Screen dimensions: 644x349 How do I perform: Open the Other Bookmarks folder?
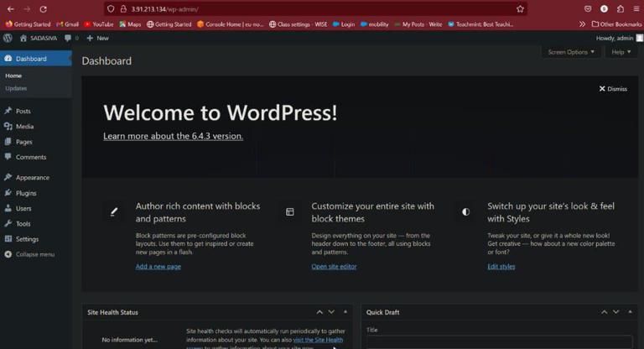pyautogui.click(x=616, y=24)
